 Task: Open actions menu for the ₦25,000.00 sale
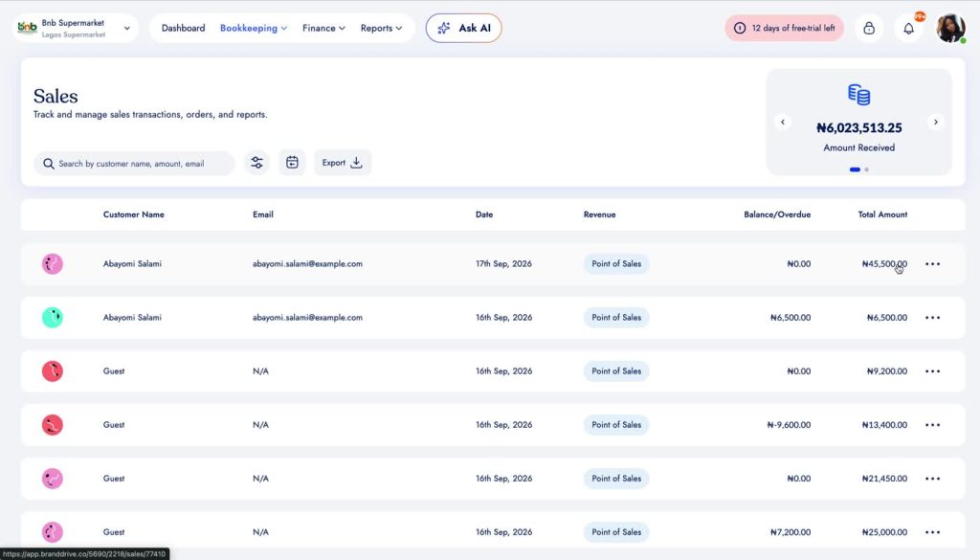coord(932,532)
